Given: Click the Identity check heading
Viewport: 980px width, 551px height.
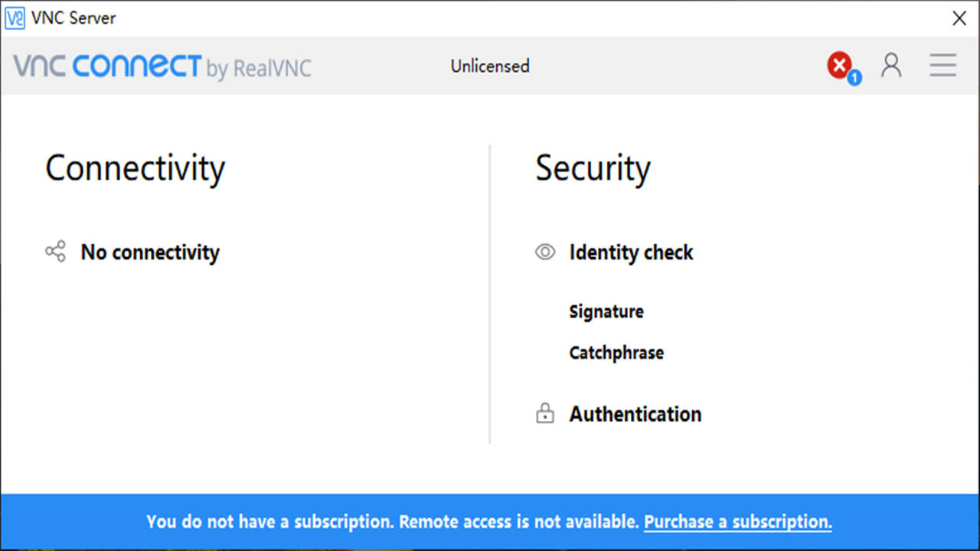Looking at the screenshot, I should click(x=631, y=253).
